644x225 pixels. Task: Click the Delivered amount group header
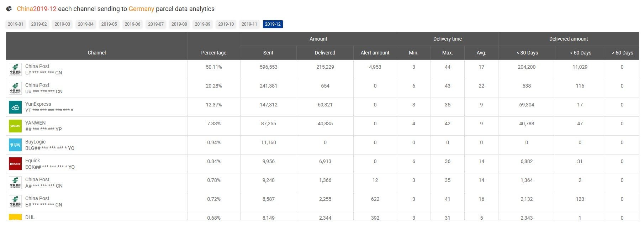click(569, 39)
